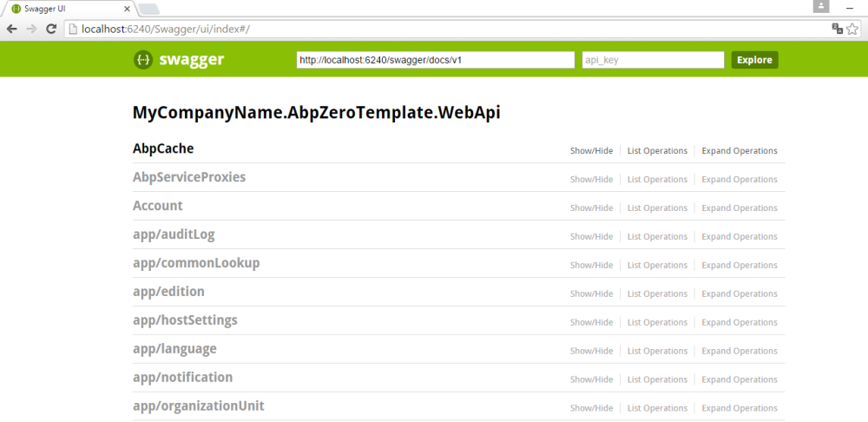This screenshot has height=422, width=868.
Task: Expand the app/auditLog section heading
Action: point(174,234)
